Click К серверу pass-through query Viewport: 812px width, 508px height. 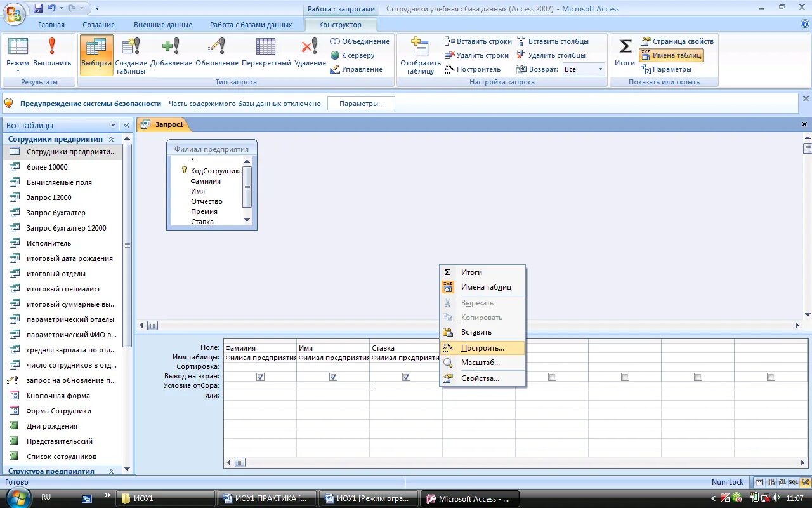point(353,55)
